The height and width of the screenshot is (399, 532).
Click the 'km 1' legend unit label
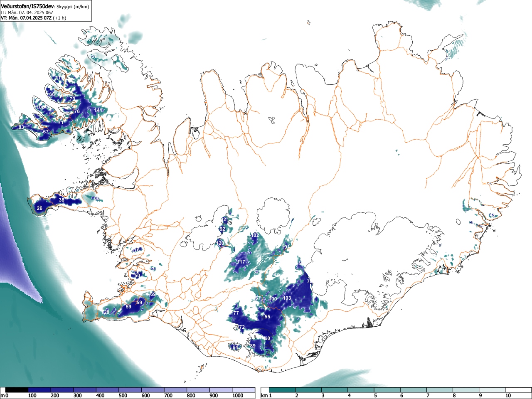tap(267, 396)
